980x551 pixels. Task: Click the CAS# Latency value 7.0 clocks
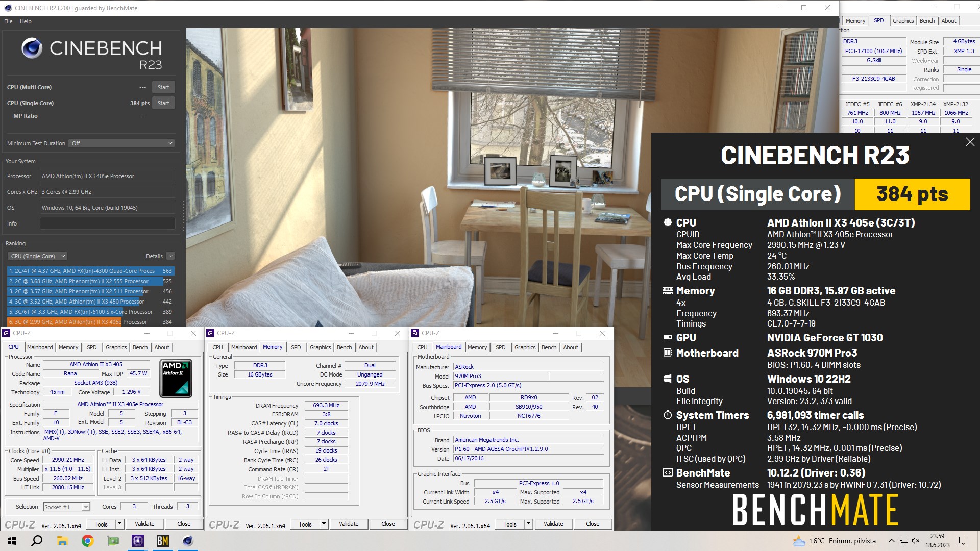pos(326,423)
